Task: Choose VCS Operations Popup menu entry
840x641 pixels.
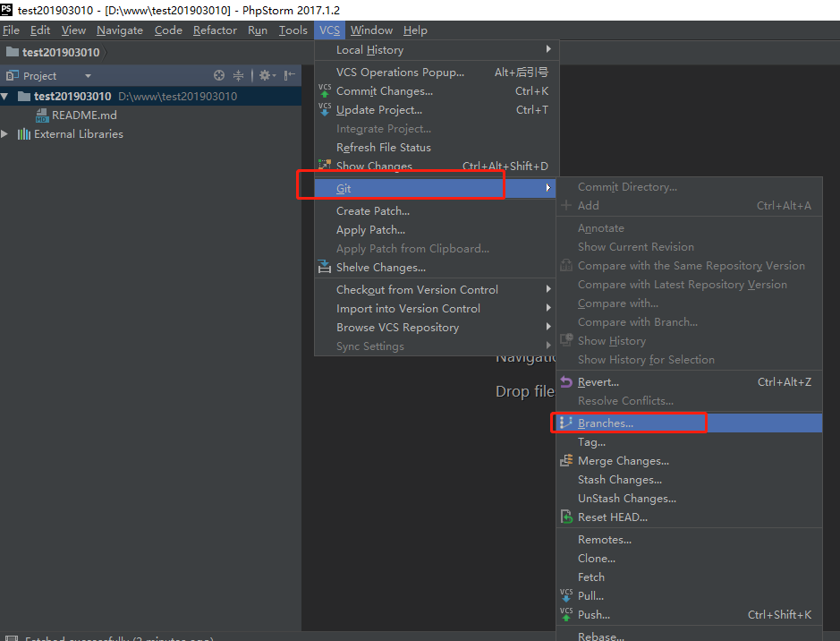Action: click(x=437, y=73)
